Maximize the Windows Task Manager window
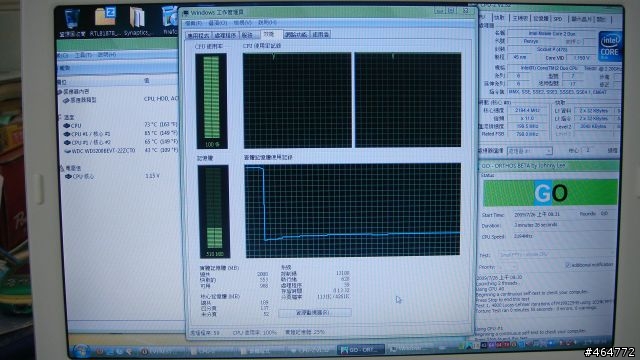Image resolution: width=640 pixels, height=360 pixels. tap(452, 11)
